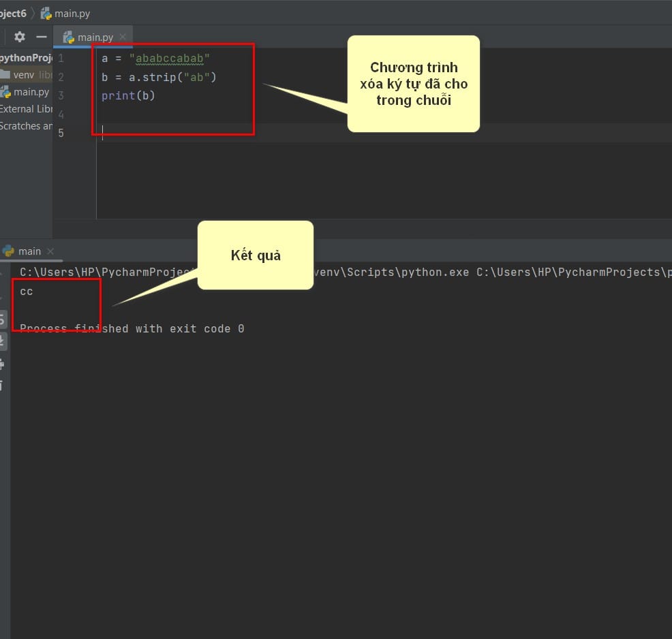
Task: Switch to the main.py editor tab
Action: pos(95,37)
